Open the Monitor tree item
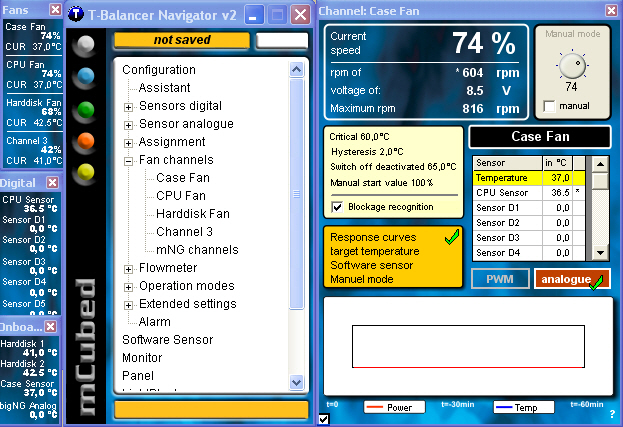 [142, 358]
